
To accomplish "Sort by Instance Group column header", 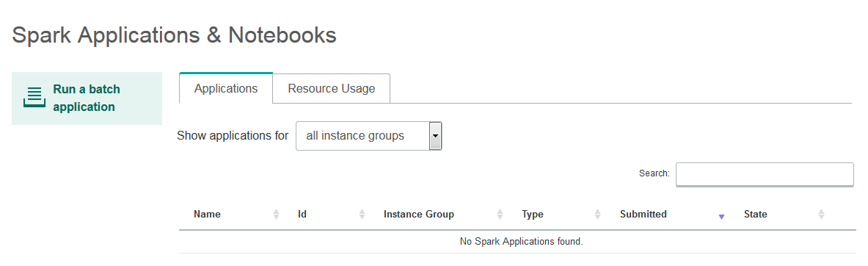I will [x=418, y=215].
